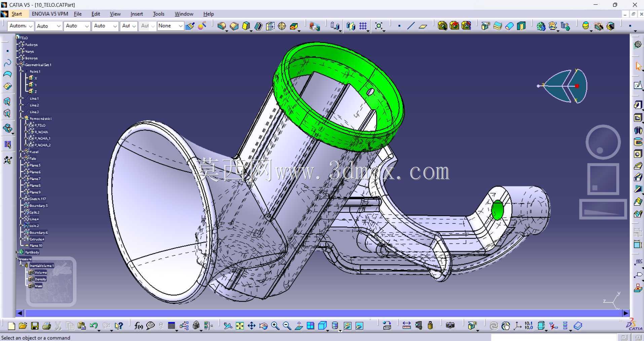Click the workbench gear icon at top right
644x341 pixels.
click(638, 44)
